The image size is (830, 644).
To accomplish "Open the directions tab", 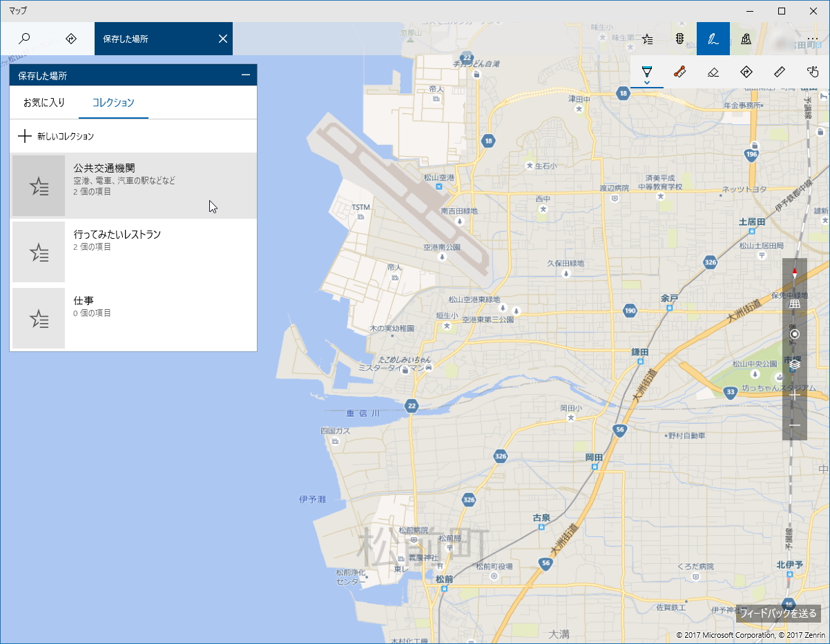I will (x=70, y=39).
